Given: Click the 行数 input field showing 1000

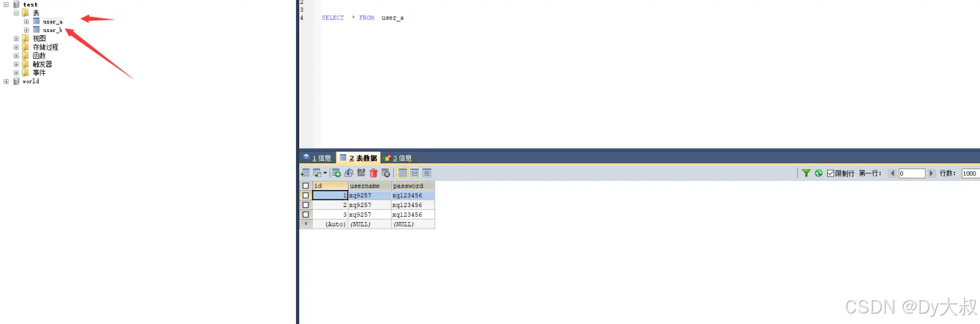Looking at the screenshot, I should tap(970, 173).
